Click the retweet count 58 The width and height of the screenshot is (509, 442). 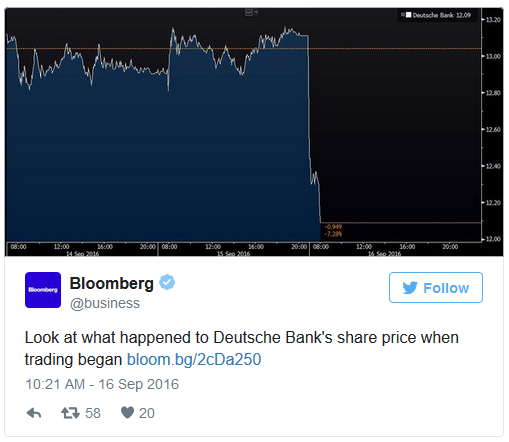[x=93, y=413]
